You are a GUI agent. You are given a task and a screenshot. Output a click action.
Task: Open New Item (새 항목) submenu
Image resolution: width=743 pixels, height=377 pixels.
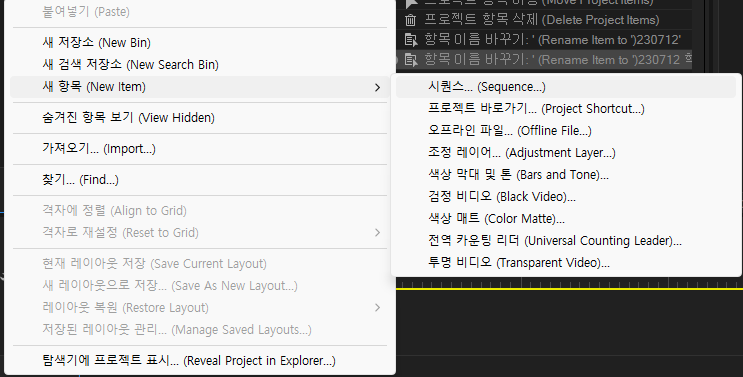coord(199,87)
